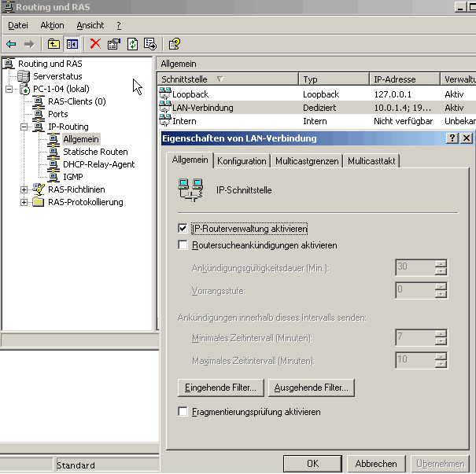Click the Export list toolbar icon
This screenshot has height=474, width=476.
[x=150, y=44]
